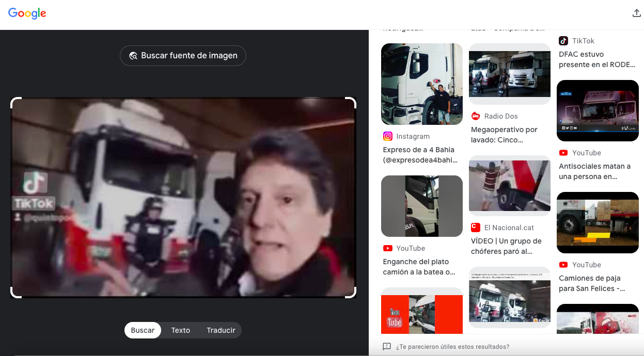The width and height of the screenshot is (644, 356).
Task: Click the lens icon in Buscar fuente button
Action: coord(133,56)
